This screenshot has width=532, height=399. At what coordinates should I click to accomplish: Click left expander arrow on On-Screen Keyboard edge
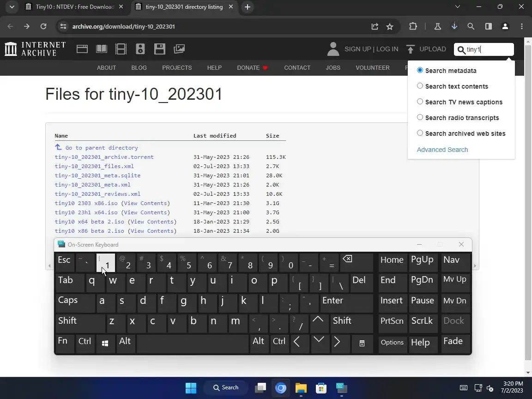pyautogui.click(x=50, y=266)
